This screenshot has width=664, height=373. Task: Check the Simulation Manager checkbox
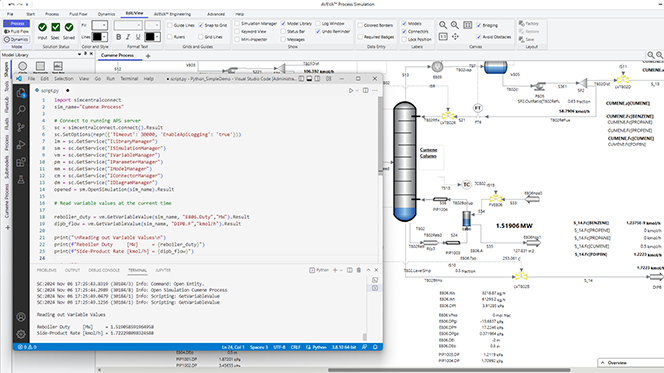(x=237, y=24)
